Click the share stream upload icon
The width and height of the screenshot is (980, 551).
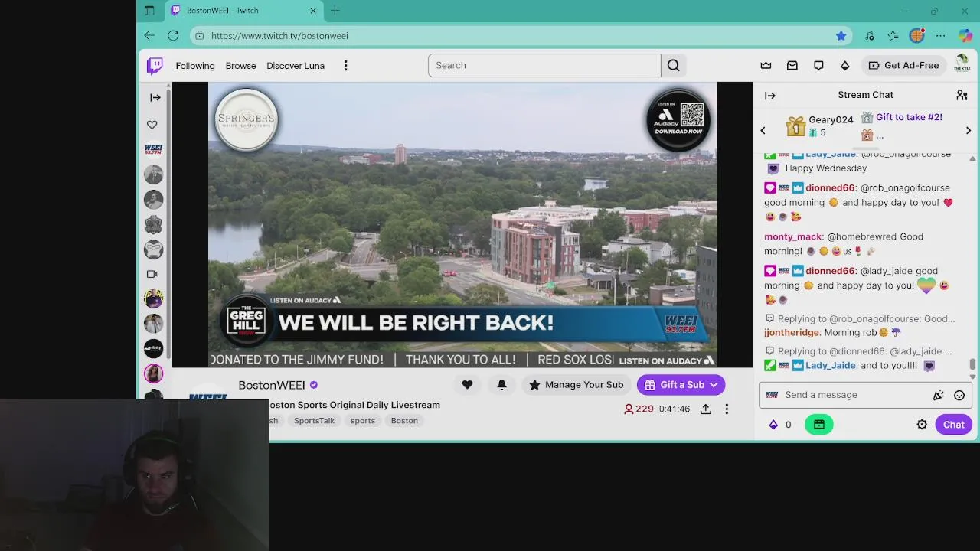(705, 409)
